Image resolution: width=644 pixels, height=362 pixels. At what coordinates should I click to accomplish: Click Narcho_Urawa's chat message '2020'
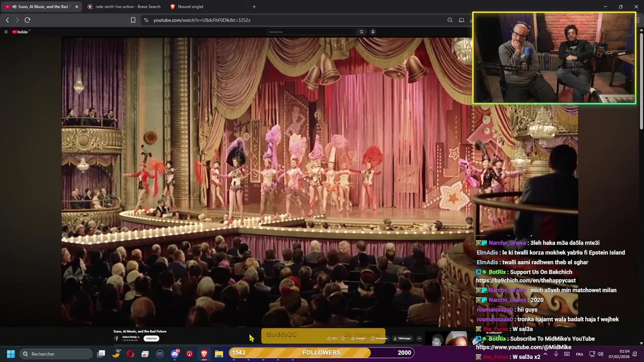point(510,300)
